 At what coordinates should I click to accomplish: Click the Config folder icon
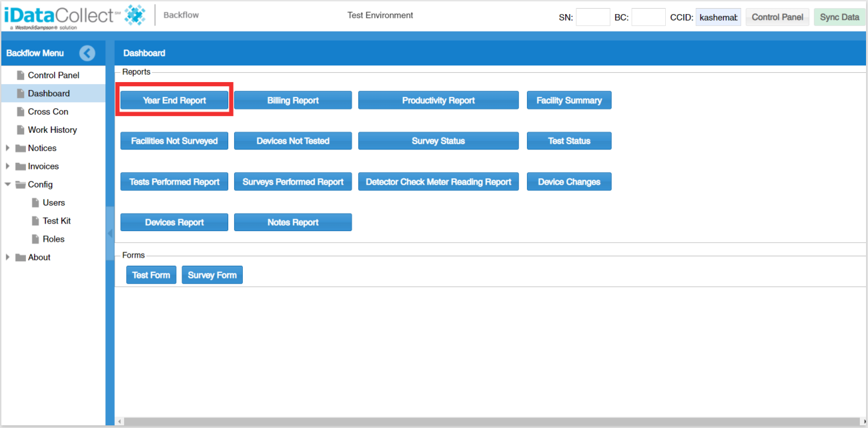pyautogui.click(x=21, y=185)
